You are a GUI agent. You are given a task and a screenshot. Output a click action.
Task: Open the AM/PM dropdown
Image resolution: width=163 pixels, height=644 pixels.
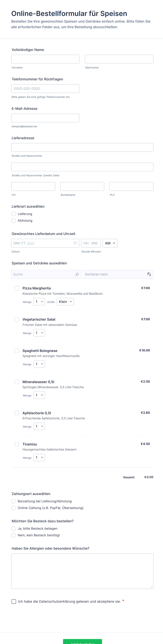coord(110,243)
